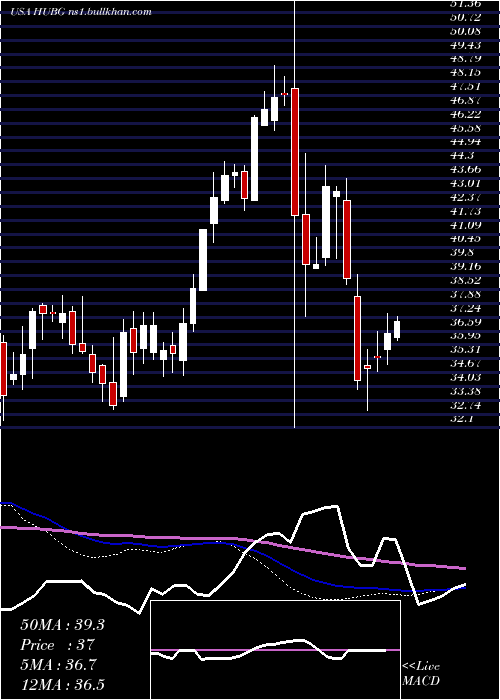Click the 5MA : 36.7 readout

[59, 665]
